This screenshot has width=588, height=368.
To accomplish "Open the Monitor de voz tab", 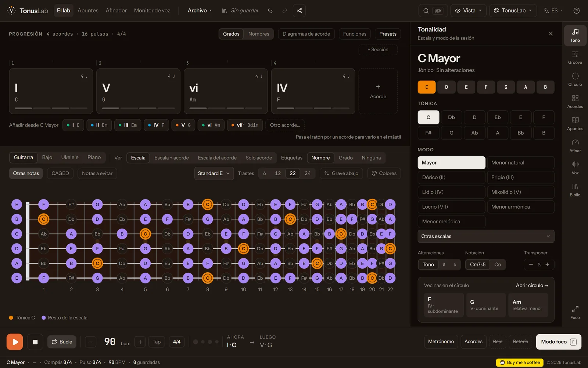I will [152, 11].
